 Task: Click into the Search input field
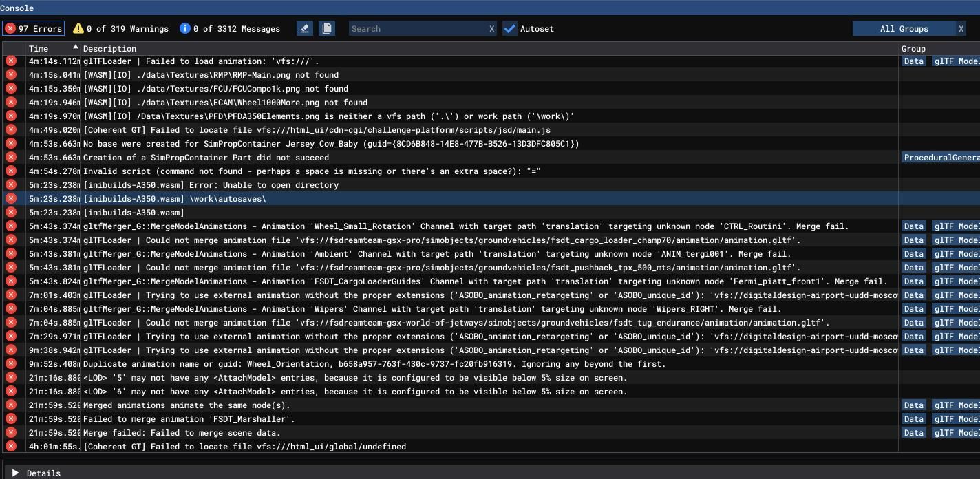point(417,29)
